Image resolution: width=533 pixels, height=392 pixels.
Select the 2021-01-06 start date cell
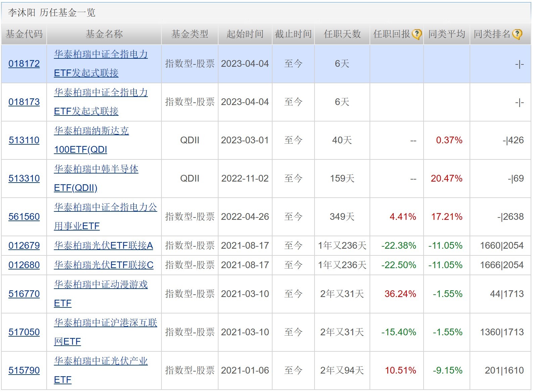(245, 371)
